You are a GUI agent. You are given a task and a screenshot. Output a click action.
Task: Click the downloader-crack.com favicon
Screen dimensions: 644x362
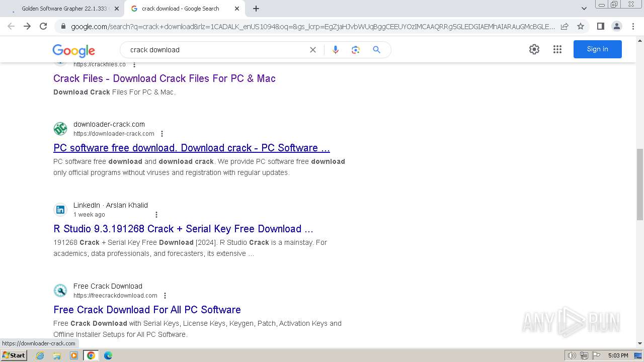tap(60, 129)
